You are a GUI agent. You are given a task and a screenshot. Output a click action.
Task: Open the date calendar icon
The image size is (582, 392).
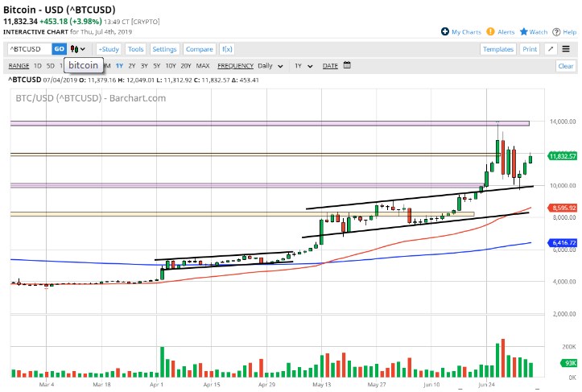coord(347,65)
